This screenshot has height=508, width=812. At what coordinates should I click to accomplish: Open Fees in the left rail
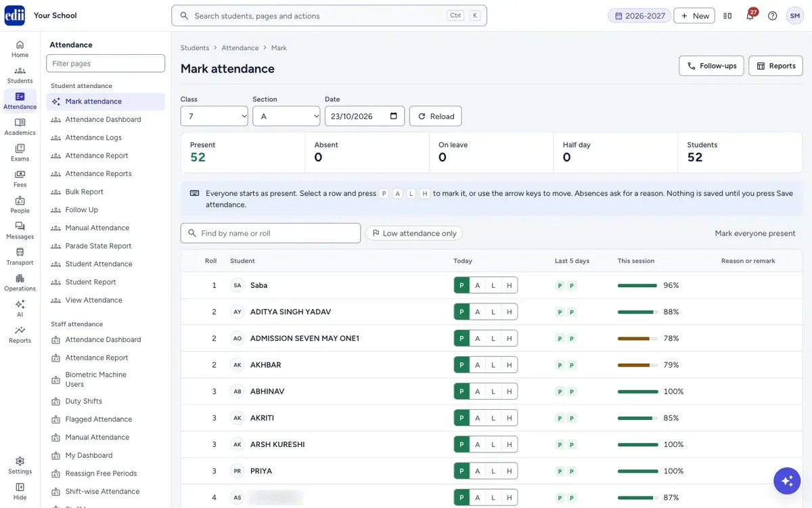(20, 179)
